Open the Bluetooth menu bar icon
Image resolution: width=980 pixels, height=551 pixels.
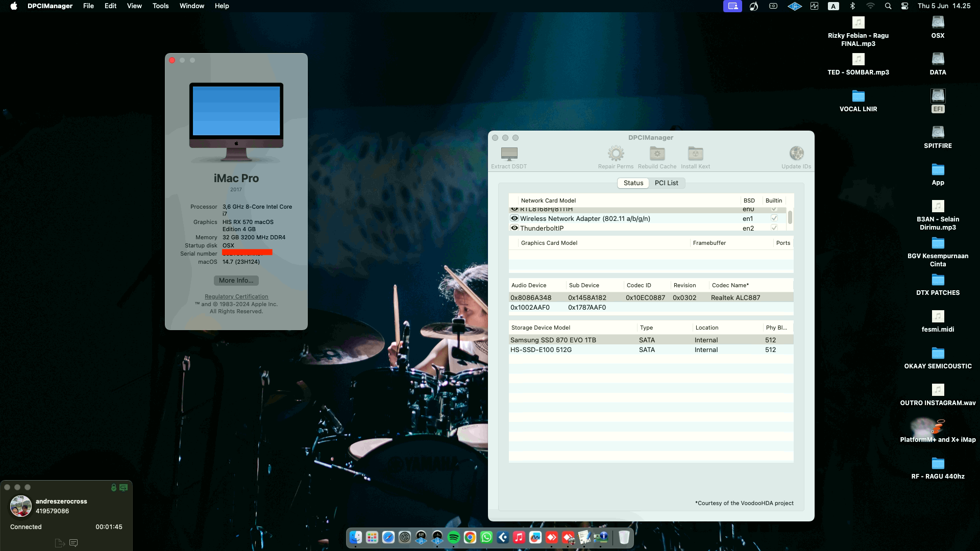click(851, 6)
